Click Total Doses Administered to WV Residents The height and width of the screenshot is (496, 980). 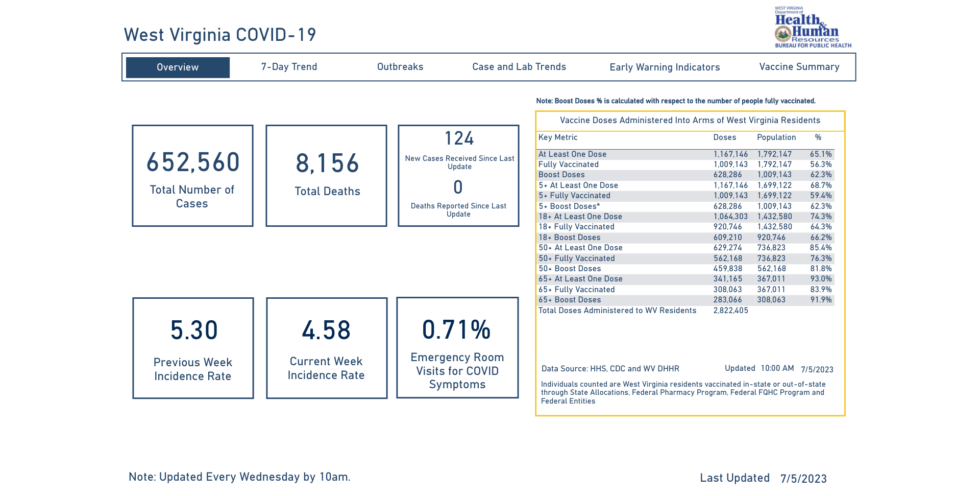[617, 311]
